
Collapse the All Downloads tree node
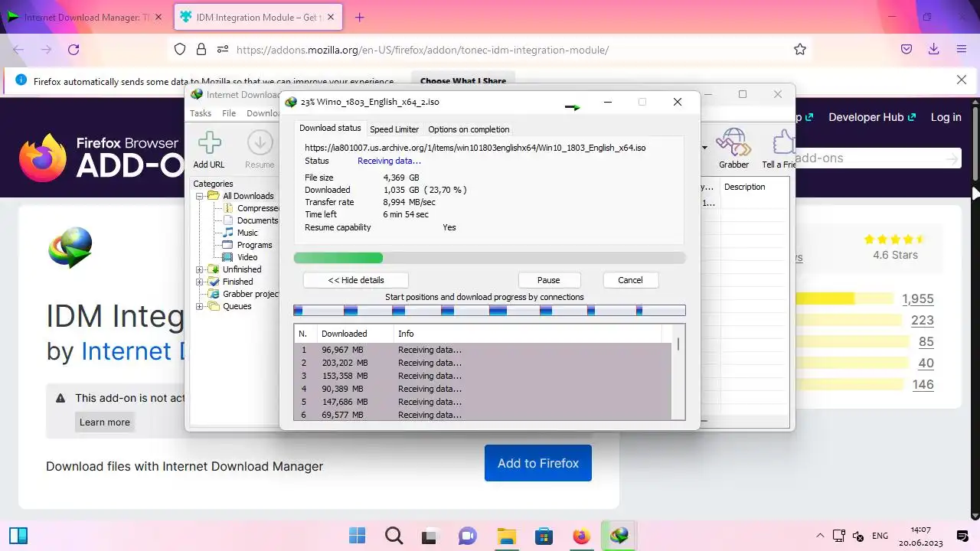[200, 196]
